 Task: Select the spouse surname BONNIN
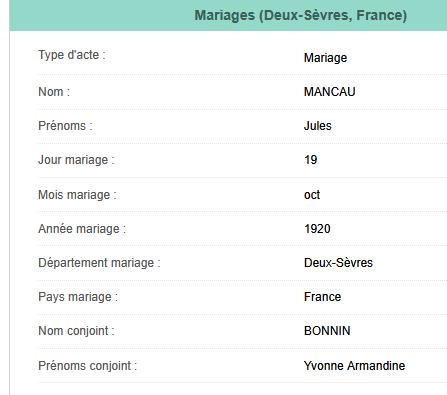(x=327, y=331)
